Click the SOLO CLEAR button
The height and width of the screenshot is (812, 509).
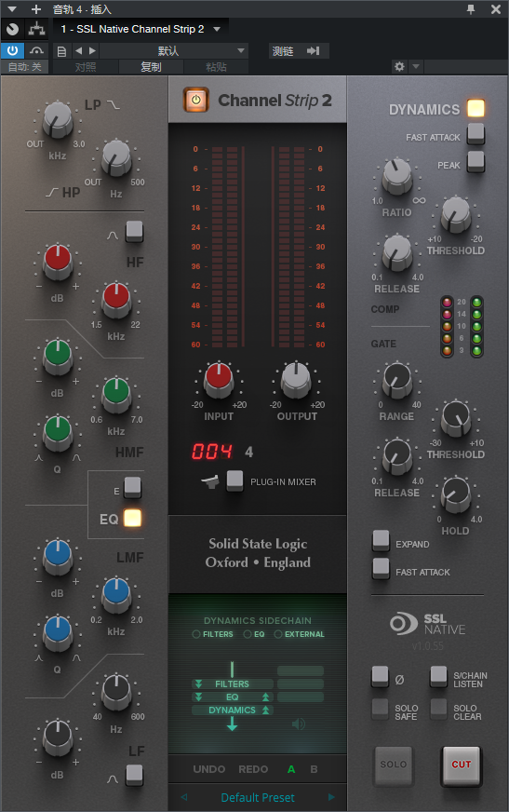(438, 709)
